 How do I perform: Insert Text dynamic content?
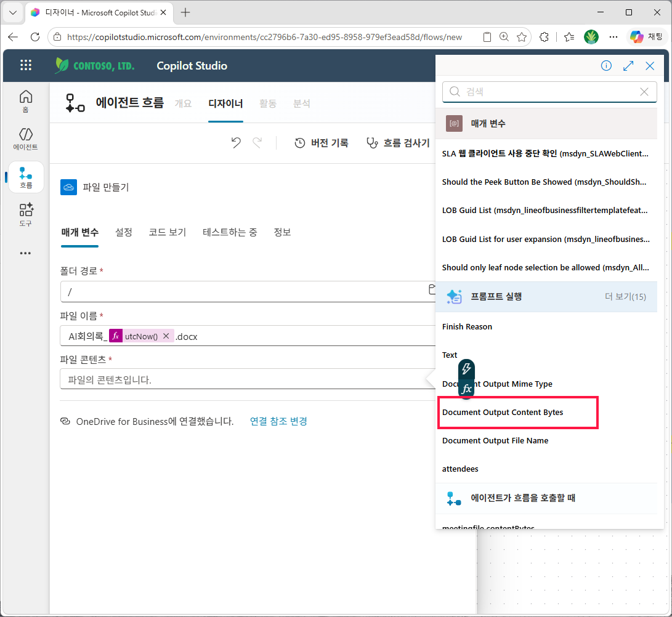pos(449,355)
